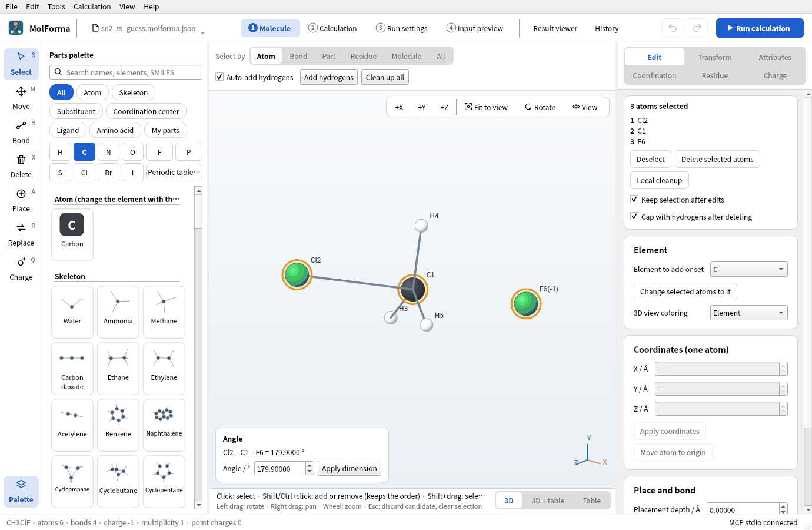The width and height of the screenshot is (812, 530).
Task: Click Delete selected atoms
Action: tap(717, 159)
